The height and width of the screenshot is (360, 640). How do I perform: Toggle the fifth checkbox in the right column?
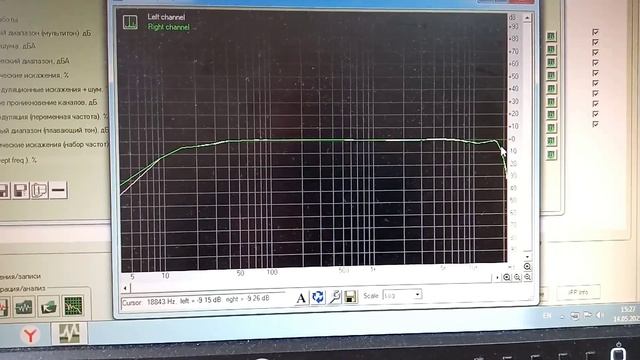point(595,73)
